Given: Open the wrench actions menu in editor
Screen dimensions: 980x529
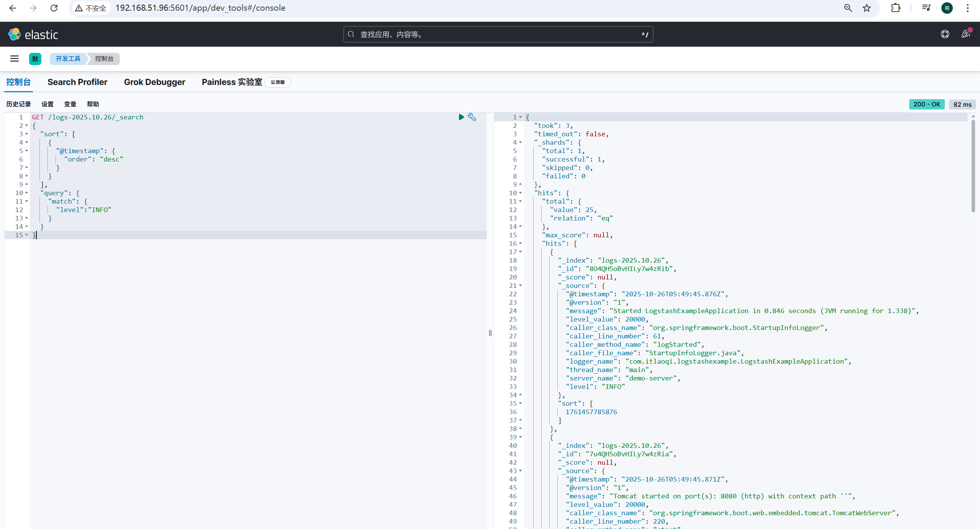Looking at the screenshot, I should (472, 117).
